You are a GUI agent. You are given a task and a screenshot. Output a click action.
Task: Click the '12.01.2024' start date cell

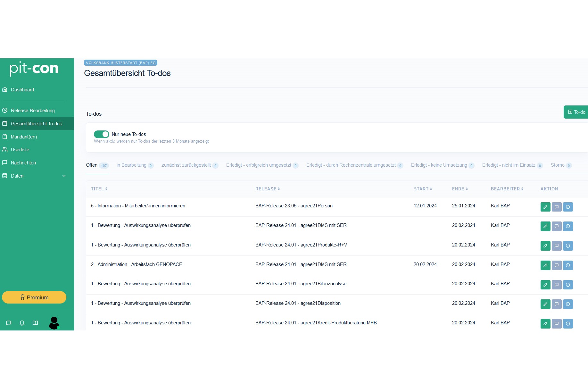click(x=425, y=206)
